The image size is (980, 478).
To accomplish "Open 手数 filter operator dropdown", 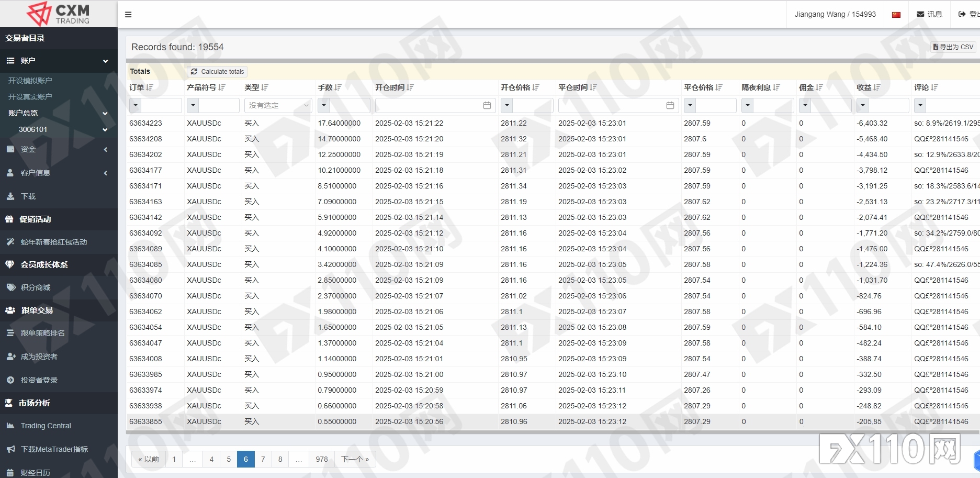I will tap(324, 105).
